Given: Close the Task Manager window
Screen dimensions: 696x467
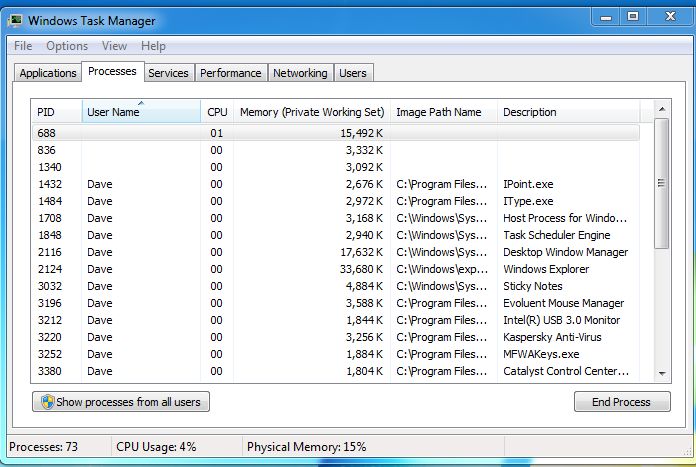Looking at the screenshot, I should coord(670,16).
